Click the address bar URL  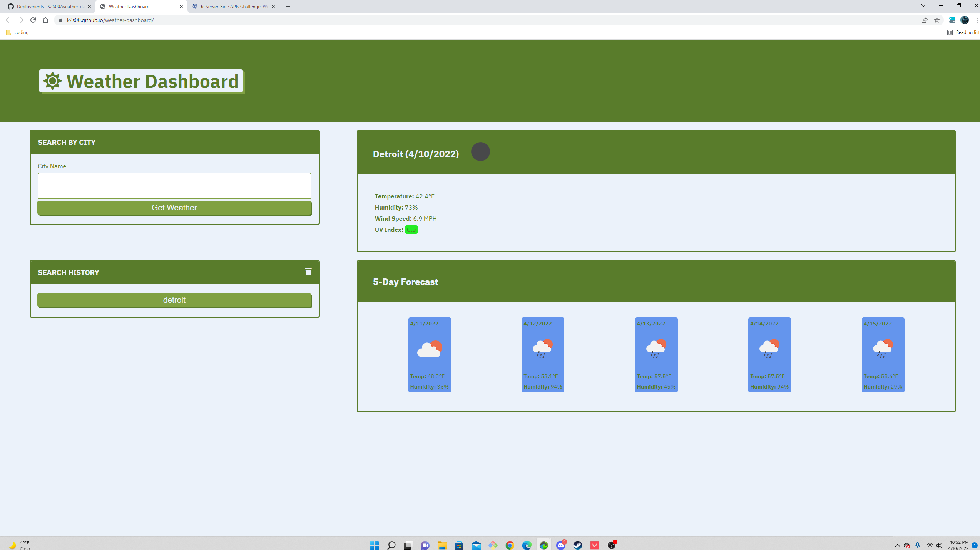[x=110, y=20]
